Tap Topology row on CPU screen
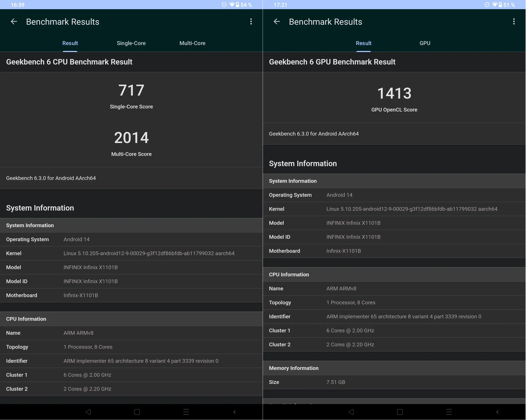 click(x=131, y=347)
